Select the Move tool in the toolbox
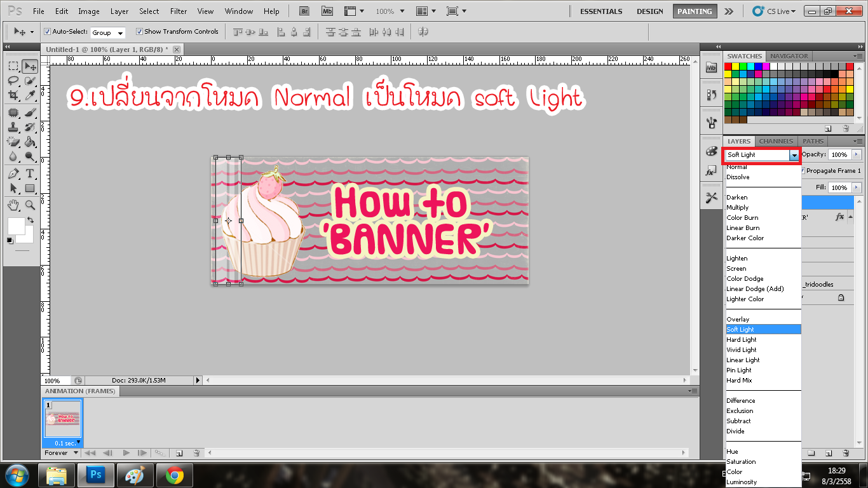The width and height of the screenshot is (868, 488). click(x=30, y=66)
